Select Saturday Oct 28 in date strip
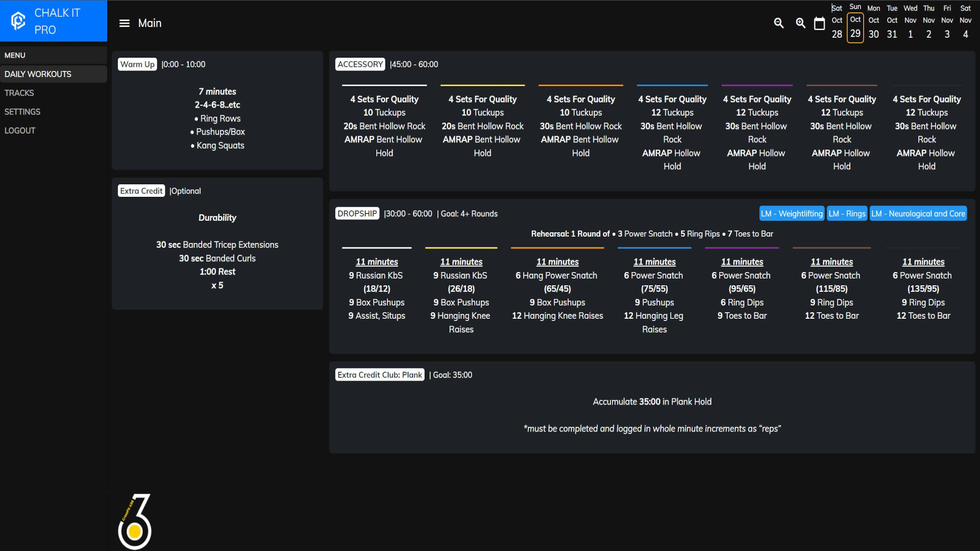This screenshot has width=980, height=551. tap(837, 21)
